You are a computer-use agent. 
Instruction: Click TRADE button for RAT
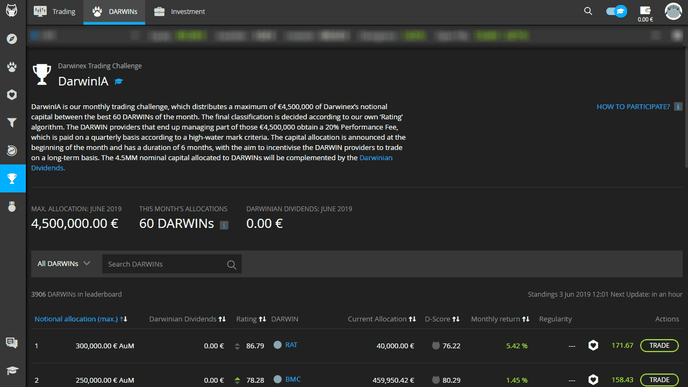pyautogui.click(x=659, y=345)
